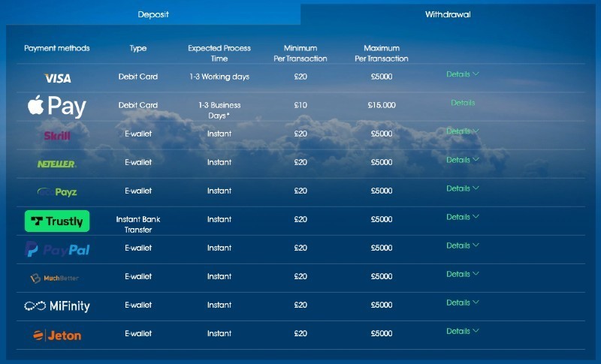Click the Apple Pay logo
The image size is (601, 364).
point(57,106)
